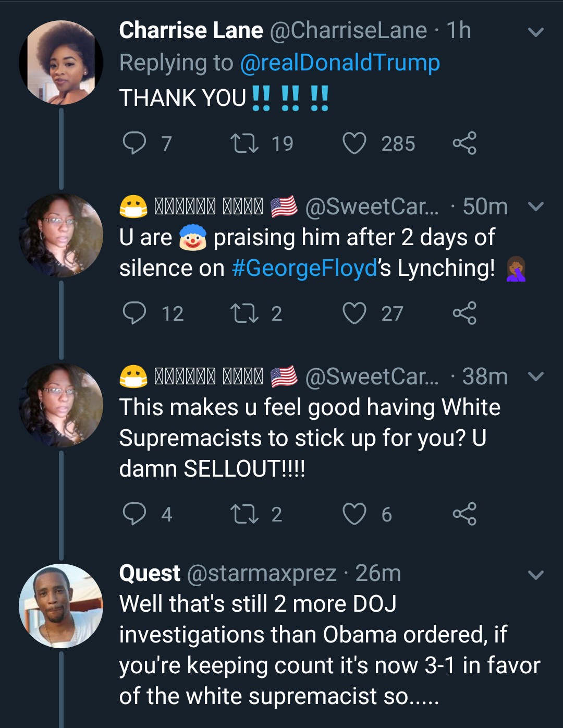Like the tweet with 27 likes

pos(354,313)
